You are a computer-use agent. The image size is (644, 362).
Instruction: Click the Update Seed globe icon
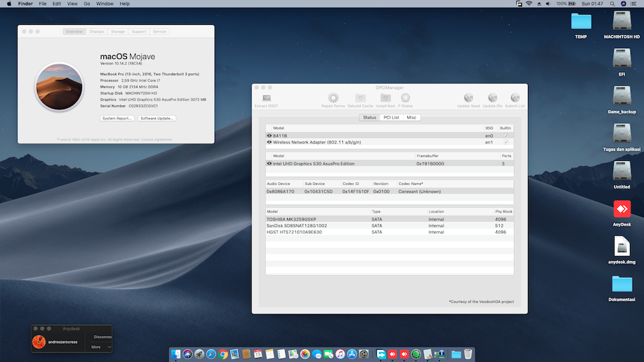point(468,99)
